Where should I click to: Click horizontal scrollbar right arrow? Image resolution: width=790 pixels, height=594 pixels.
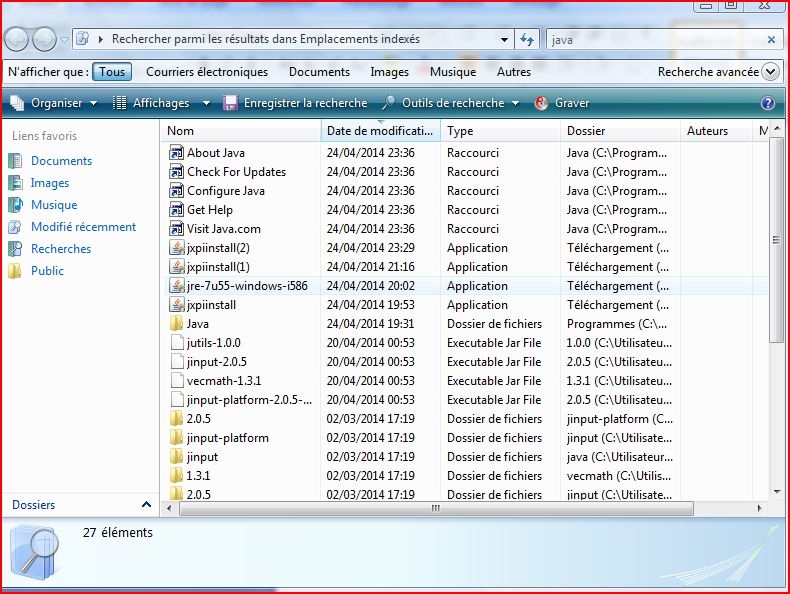click(x=759, y=508)
